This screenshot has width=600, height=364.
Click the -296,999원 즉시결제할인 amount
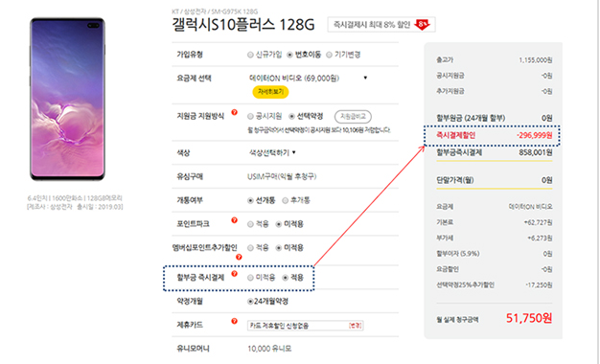pyautogui.click(x=534, y=135)
